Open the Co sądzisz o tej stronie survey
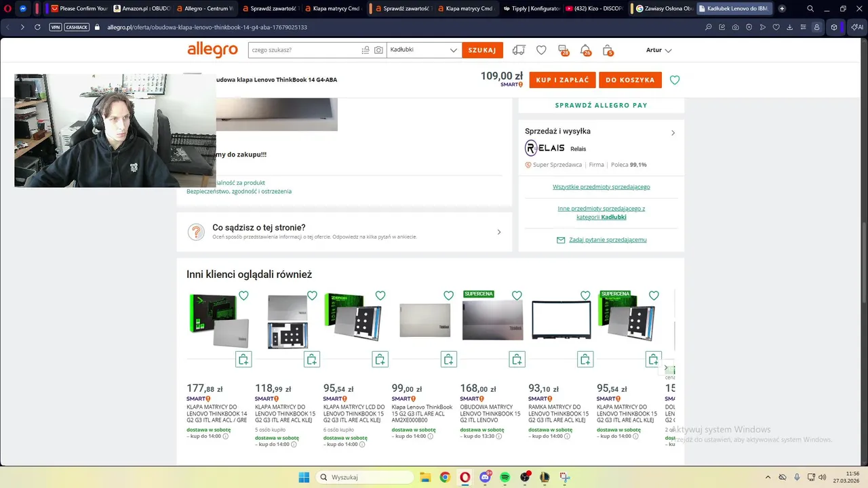The height and width of the screenshot is (488, 868). coord(344,232)
